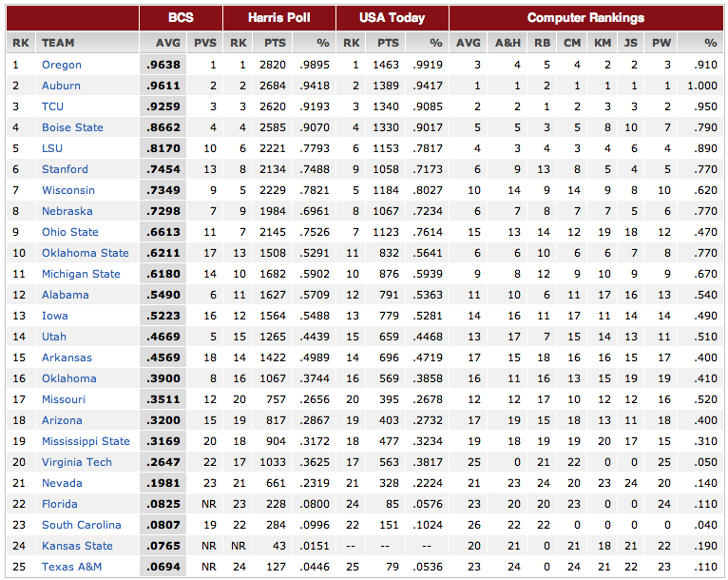728x580 pixels.
Task: Click the South Carolina link
Action: (81, 524)
